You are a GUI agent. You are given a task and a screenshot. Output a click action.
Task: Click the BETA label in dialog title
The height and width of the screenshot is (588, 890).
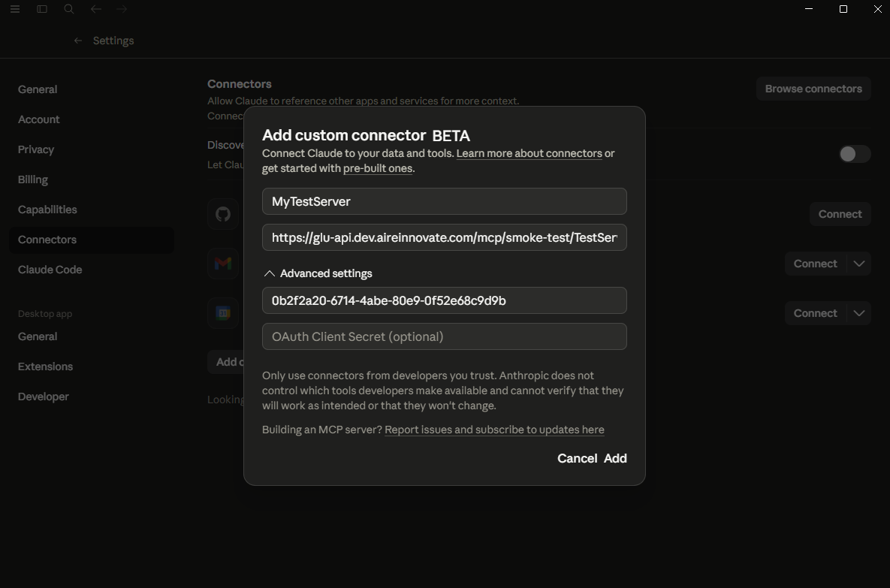pyautogui.click(x=451, y=136)
